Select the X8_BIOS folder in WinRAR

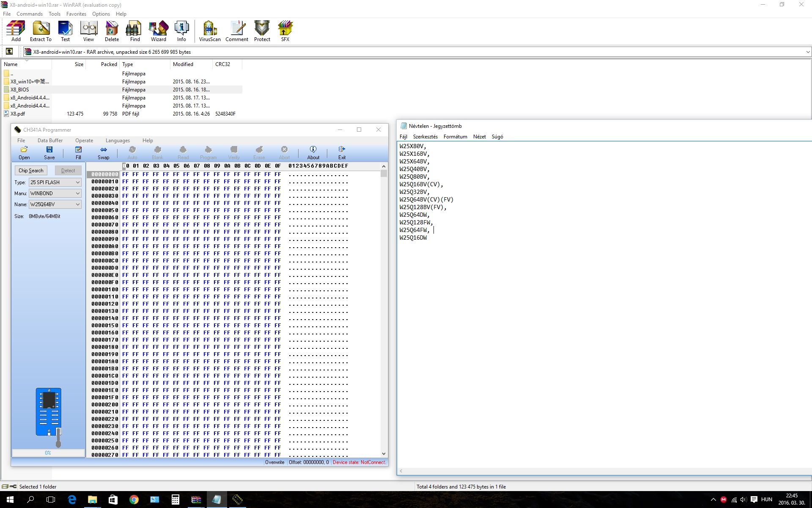pos(122,90)
